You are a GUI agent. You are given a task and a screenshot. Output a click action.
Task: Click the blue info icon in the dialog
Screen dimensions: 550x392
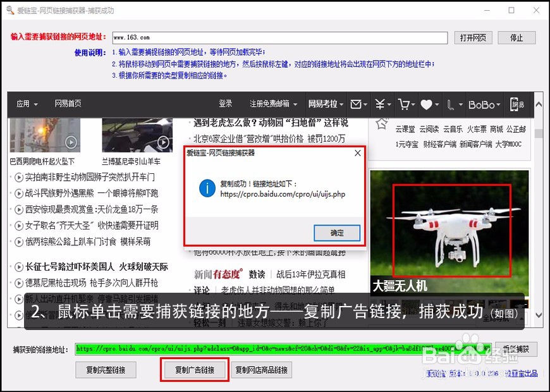(x=207, y=188)
